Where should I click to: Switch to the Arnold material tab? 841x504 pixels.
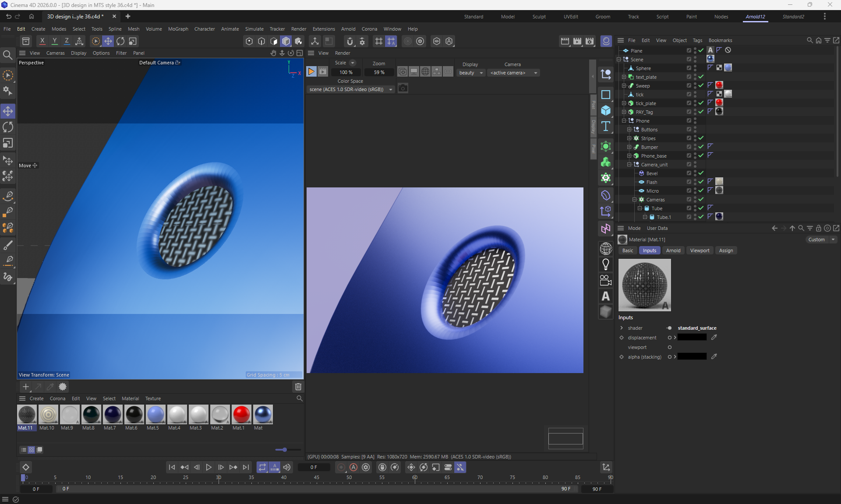673,250
